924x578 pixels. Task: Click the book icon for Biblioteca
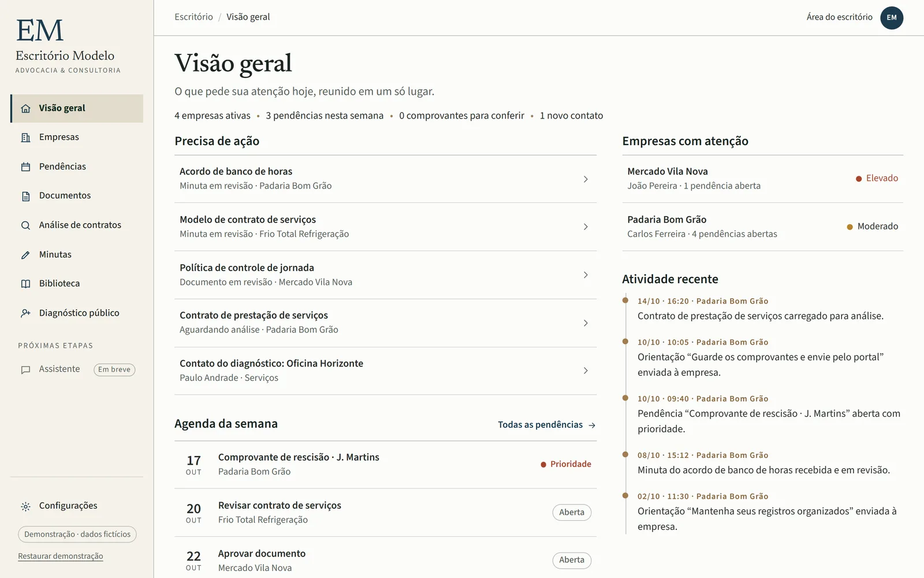tap(25, 284)
